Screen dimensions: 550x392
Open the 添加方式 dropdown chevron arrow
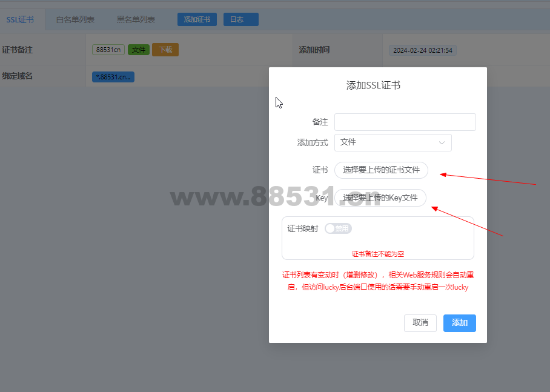click(442, 143)
